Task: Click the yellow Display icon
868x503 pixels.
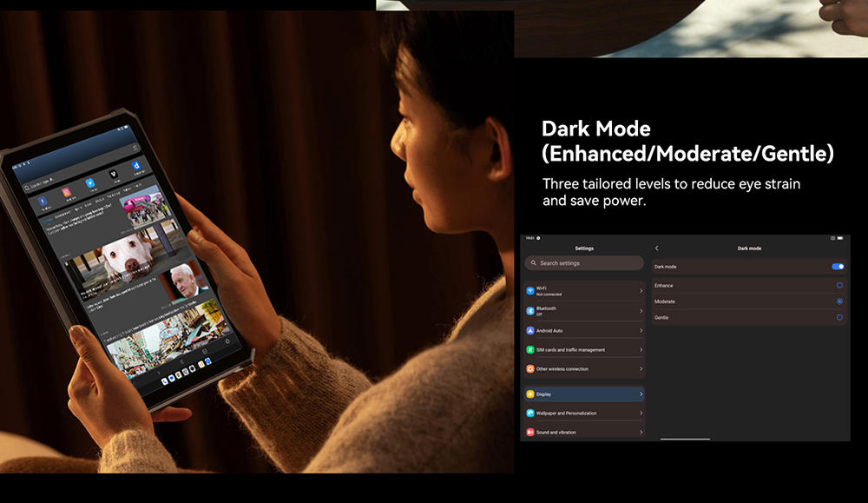Action: (530, 394)
